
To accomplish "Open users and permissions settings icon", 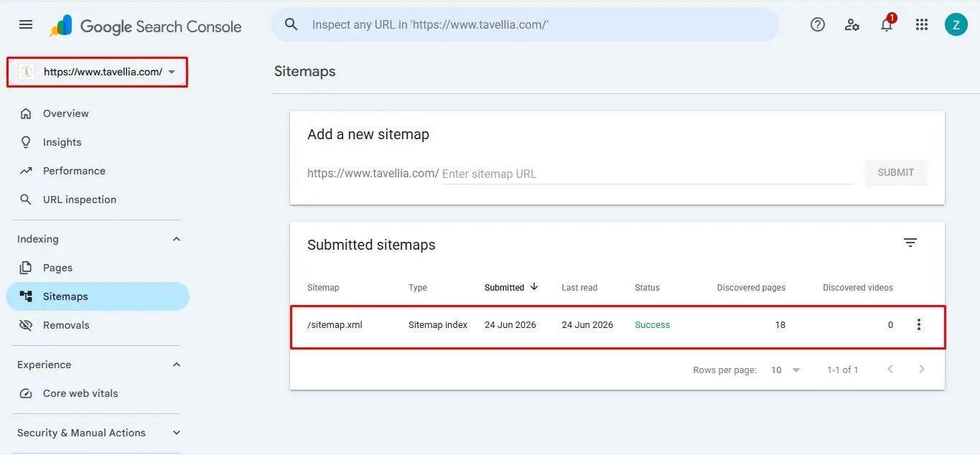I will click(852, 25).
